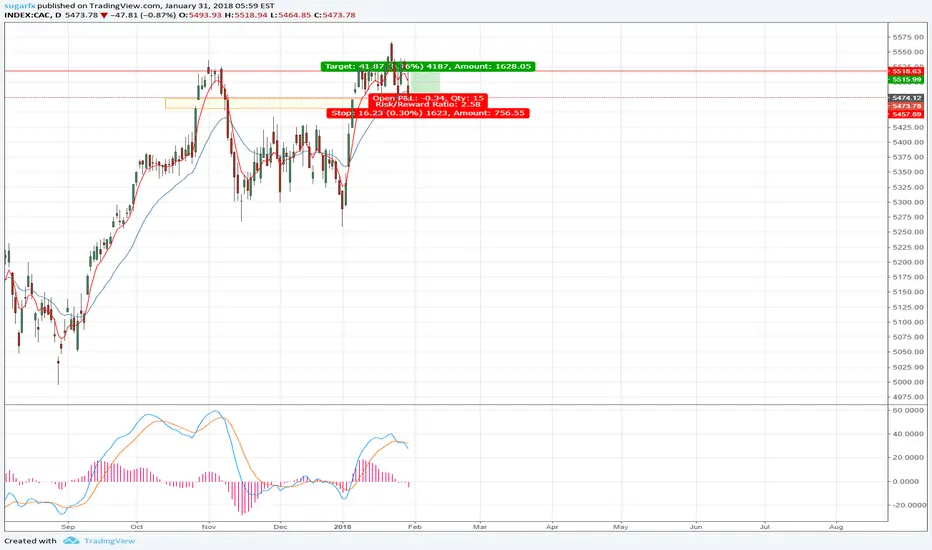Click the 5515.99 green price tag
This screenshot has height=550, width=932.
pos(906,79)
